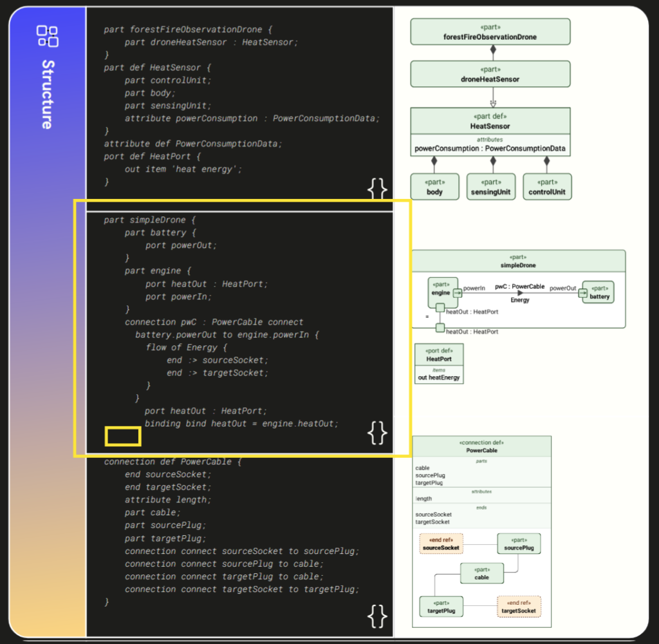The height and width of the screenshot is (644, 659).
Task: Click the powerIn port square on engine
Action: [x=457, y=292]
